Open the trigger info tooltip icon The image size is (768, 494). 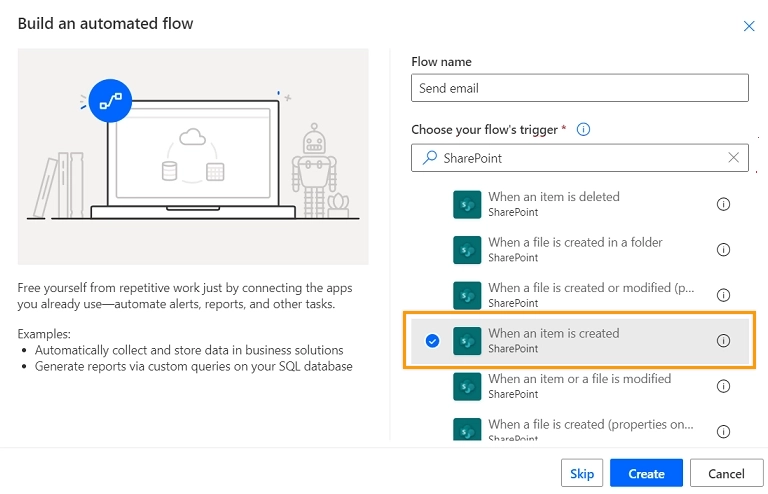(583, 130)
